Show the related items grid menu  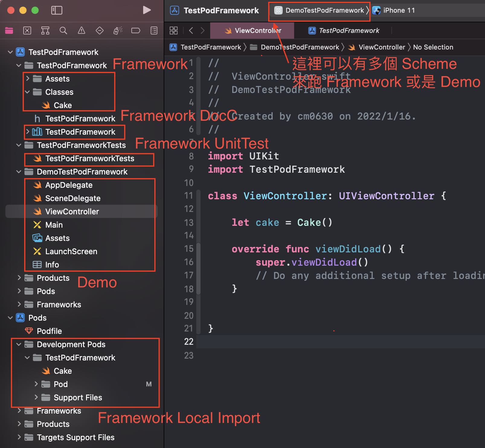(174, 30)
